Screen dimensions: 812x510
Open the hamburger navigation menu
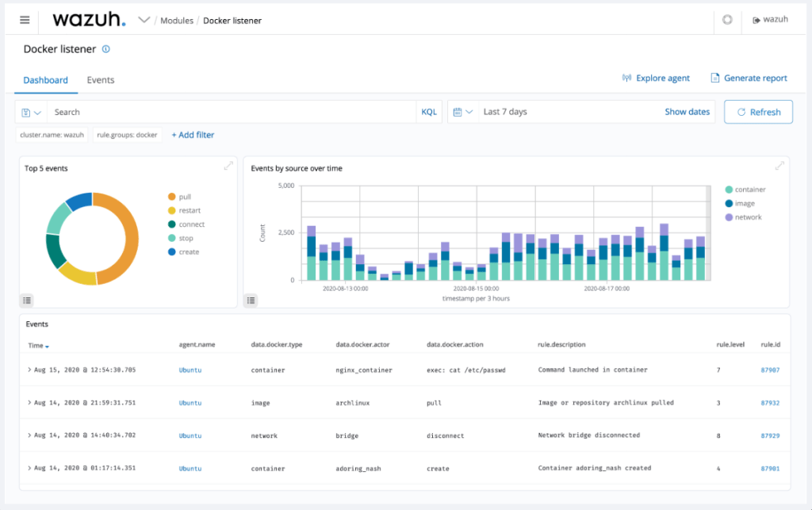tap(25, 20)
